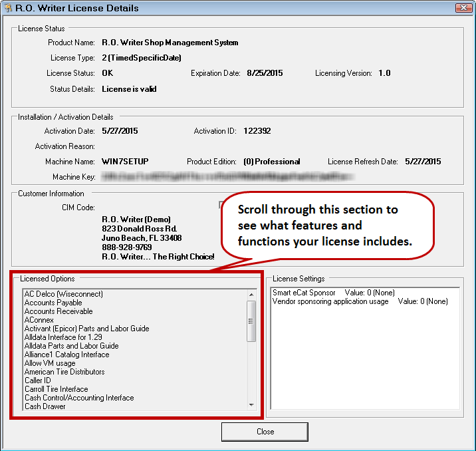
Task: Choose AConnex from Licensed Options
Action: [39, 320]
